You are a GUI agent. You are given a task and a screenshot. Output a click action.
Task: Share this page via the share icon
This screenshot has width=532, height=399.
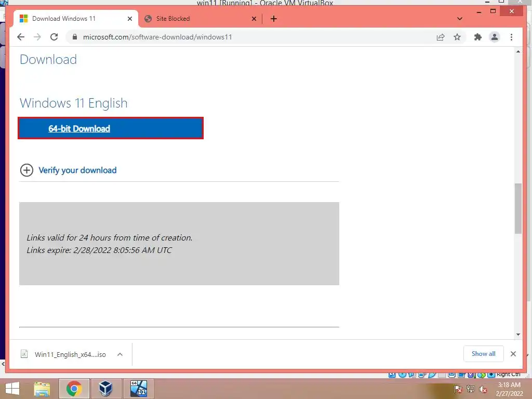pos(441,37)
